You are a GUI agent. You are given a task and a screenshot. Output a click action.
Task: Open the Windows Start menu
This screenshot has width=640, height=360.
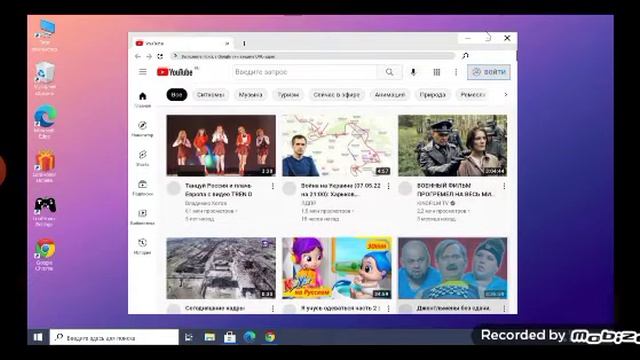pos(38,337)
